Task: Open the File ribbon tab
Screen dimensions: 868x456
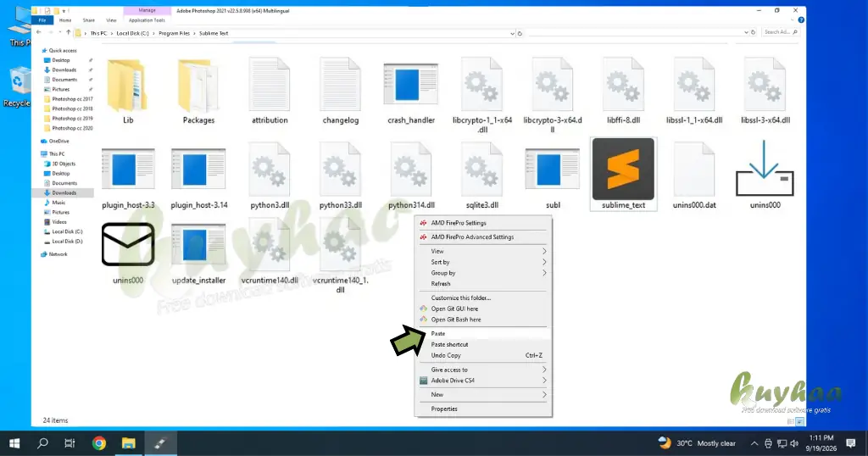Action: [42, 20]
